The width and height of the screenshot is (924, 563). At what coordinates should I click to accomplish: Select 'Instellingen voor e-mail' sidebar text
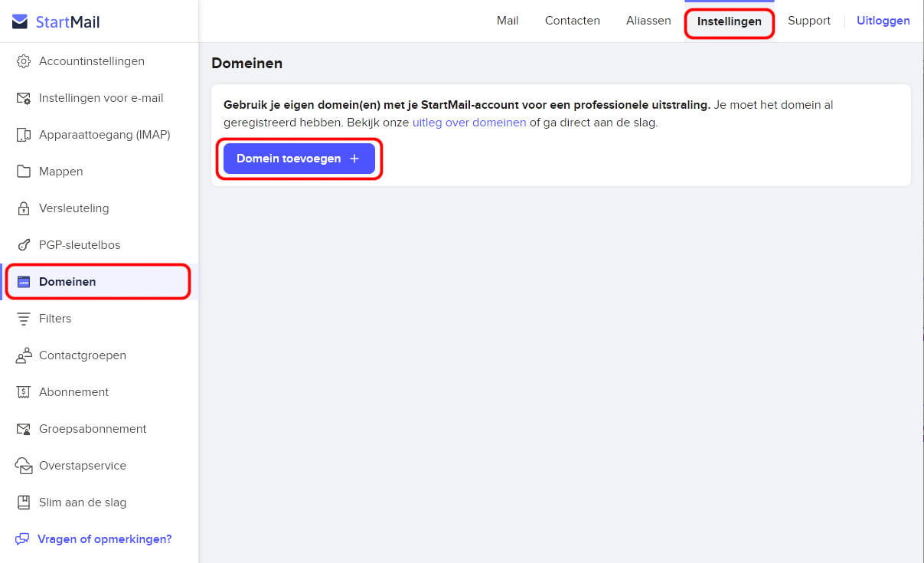(x=101, y=98)
